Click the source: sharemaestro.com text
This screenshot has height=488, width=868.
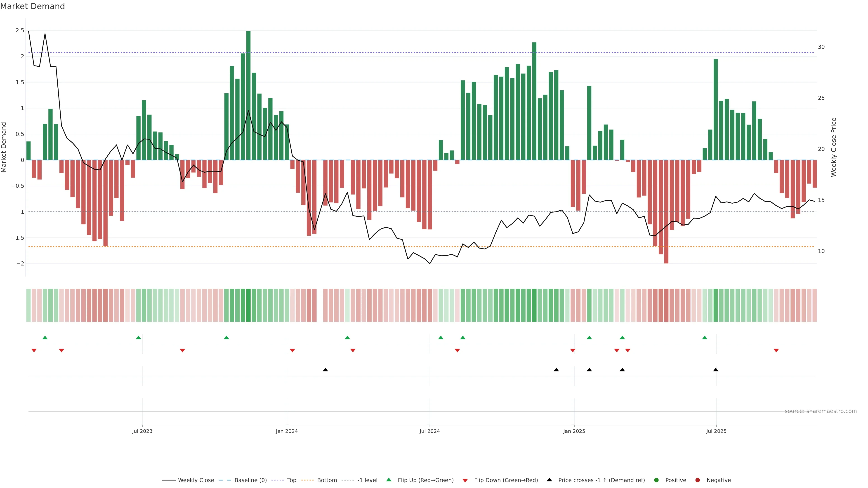[x=821, y=411]
